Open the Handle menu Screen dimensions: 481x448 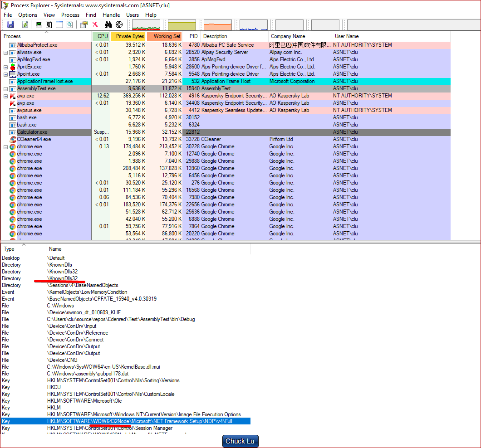(x=111, y=15)
